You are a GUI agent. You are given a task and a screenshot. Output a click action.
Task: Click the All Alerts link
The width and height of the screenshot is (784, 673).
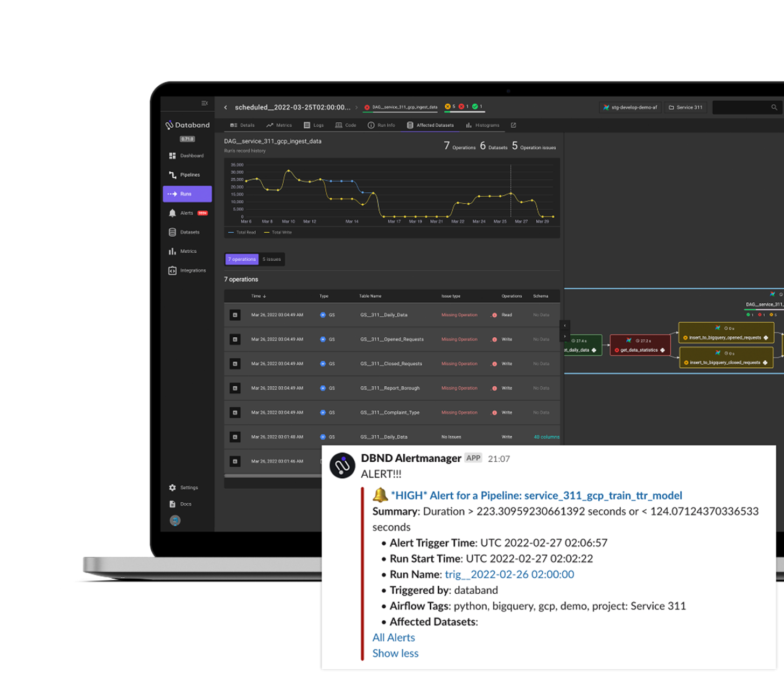coord(394,637)
